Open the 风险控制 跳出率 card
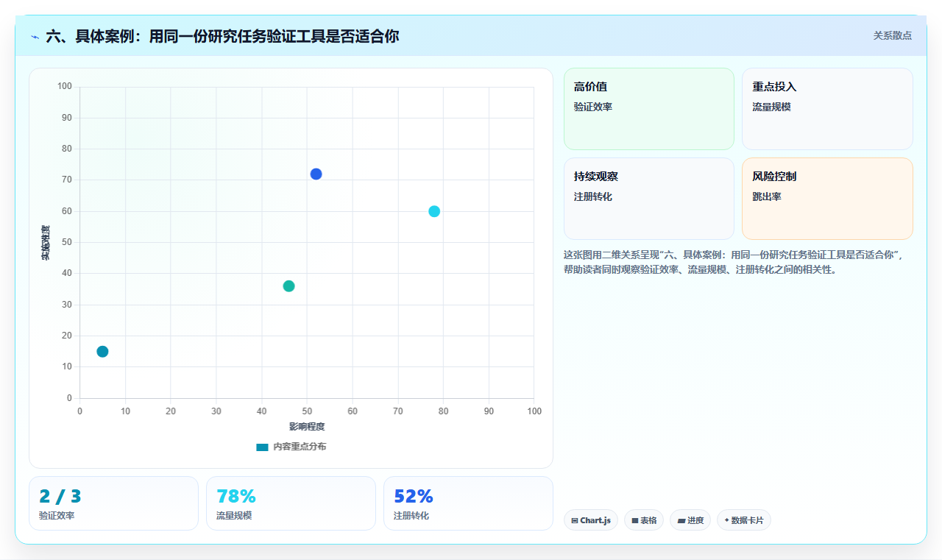The width and height of the screenshot is (942, 560). point(827,199)
